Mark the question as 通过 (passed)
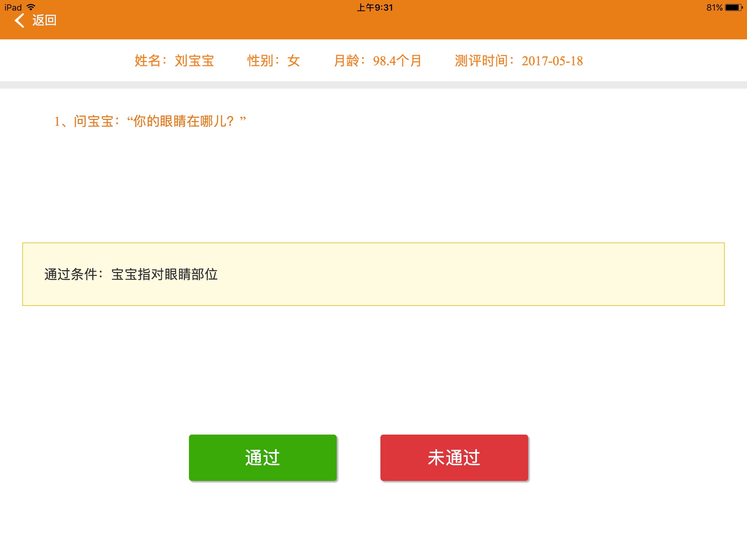 click(x=263, y=458)
